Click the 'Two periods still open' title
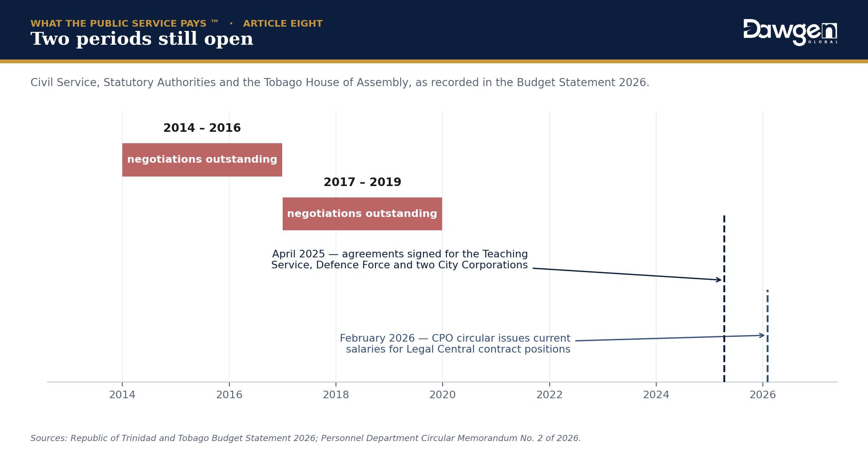The image size is (868, 452). coord(142,39)
